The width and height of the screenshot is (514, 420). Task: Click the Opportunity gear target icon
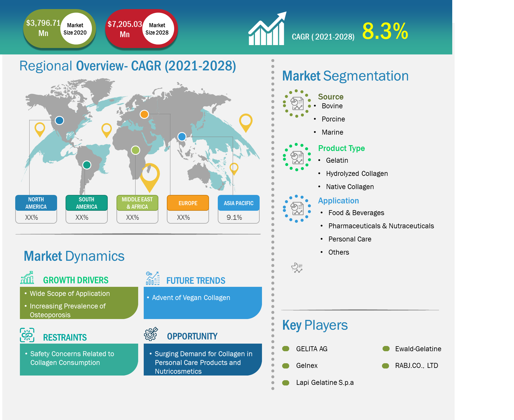click(151, 334)
